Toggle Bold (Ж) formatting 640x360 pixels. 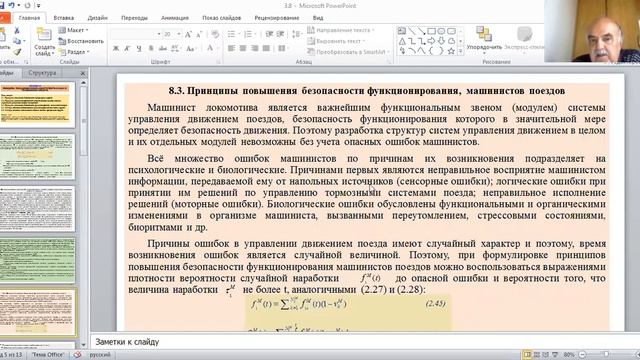click(116, 49)
